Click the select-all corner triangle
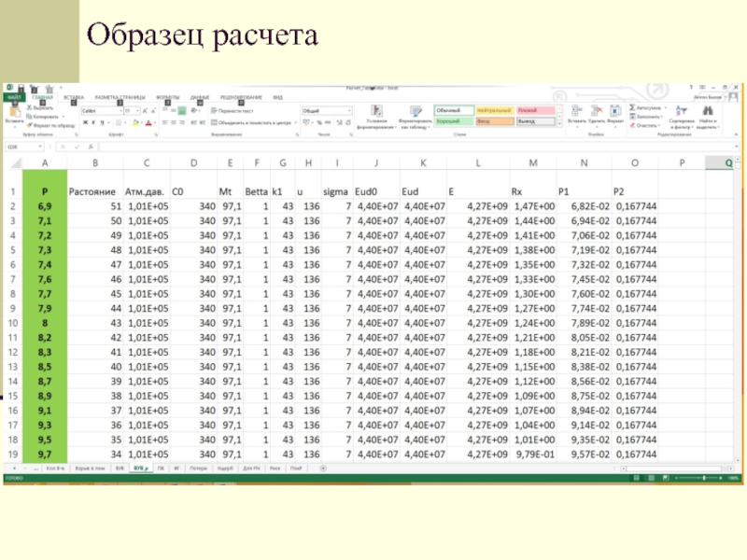 tap(16, 163)
